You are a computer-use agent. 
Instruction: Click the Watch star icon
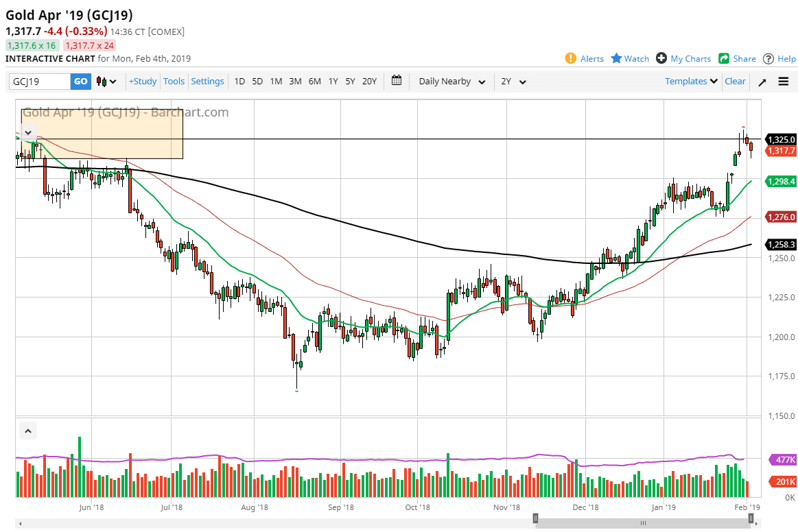coord(615,59)
